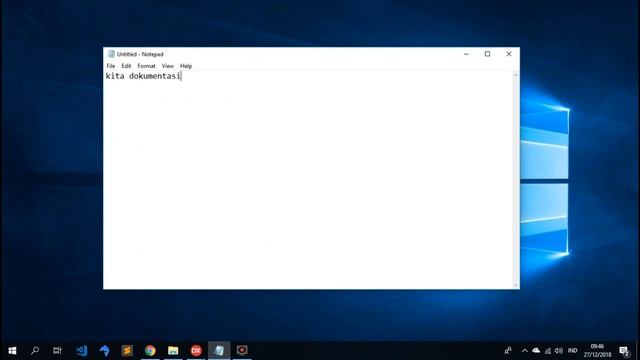The width and height of the screenshot is (640, 360).
Task: Show hidden system tray icons
Action: point(524,351)
